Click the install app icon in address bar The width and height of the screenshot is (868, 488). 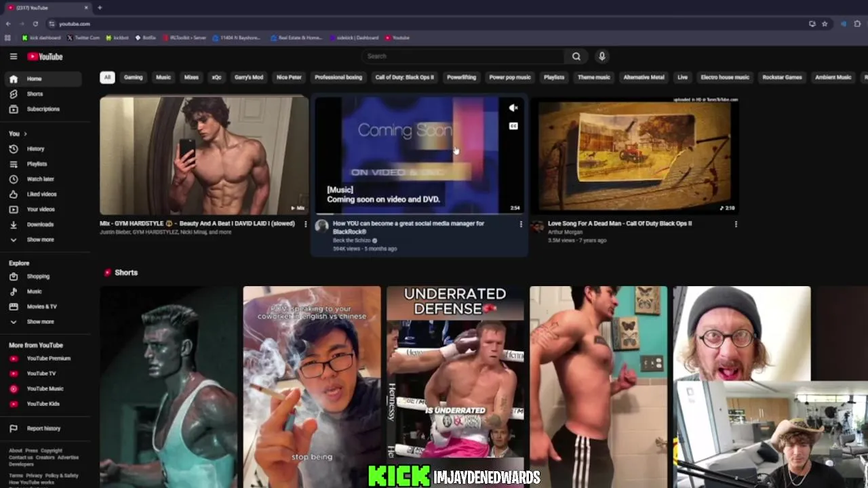point(812,24)
